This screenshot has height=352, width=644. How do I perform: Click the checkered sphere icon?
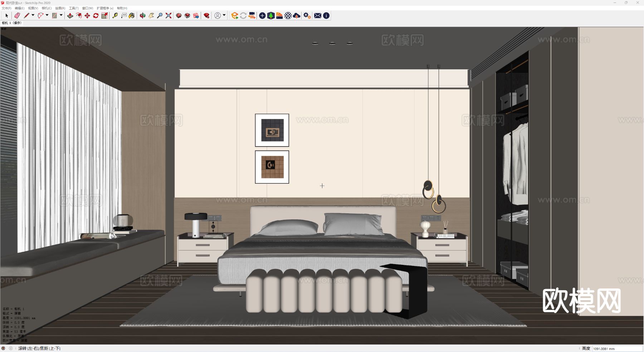pos(288,15)
